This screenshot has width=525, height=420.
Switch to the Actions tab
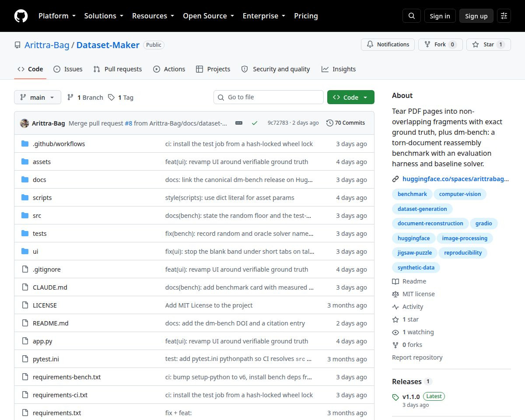pyautogui.click(x=169, y=69)
